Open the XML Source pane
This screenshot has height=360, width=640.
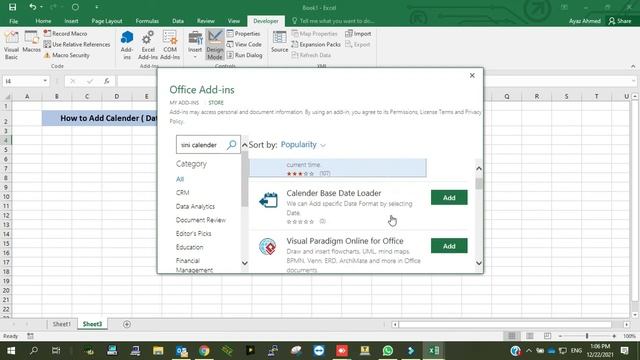point(280,42)
